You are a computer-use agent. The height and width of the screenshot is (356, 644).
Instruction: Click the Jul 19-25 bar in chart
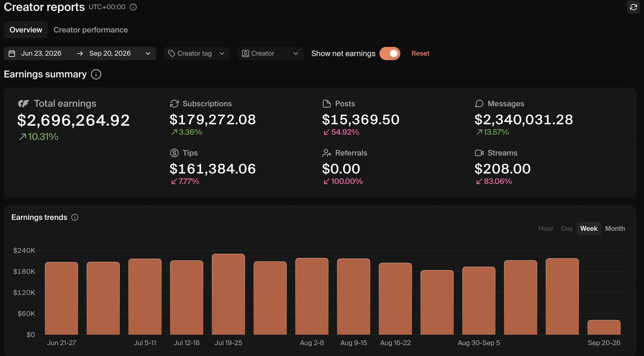click(228, 294)
